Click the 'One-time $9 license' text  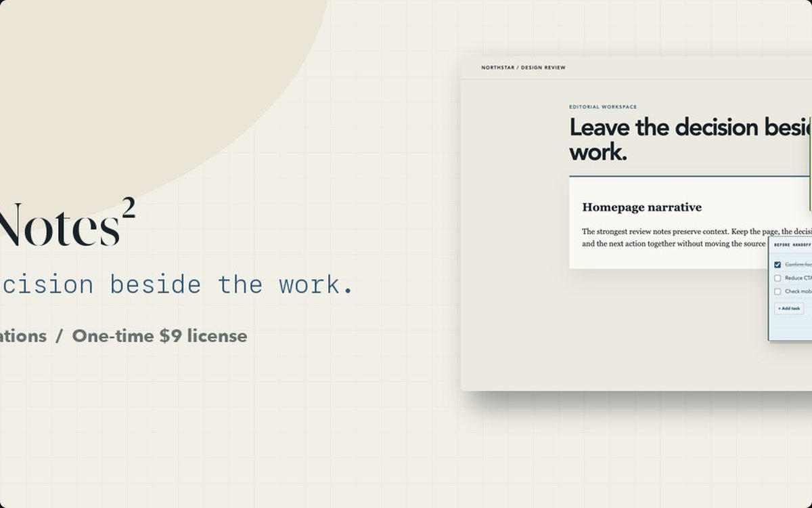click(160, 336)
